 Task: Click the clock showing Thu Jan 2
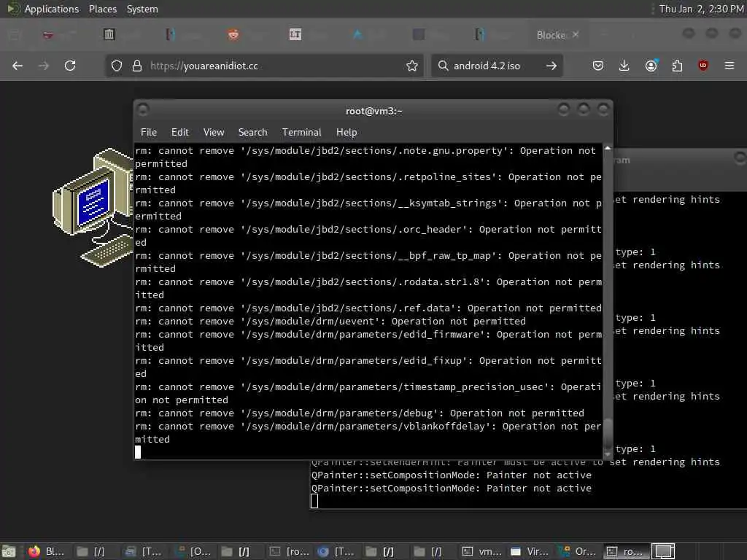click(x=701, y=9)
